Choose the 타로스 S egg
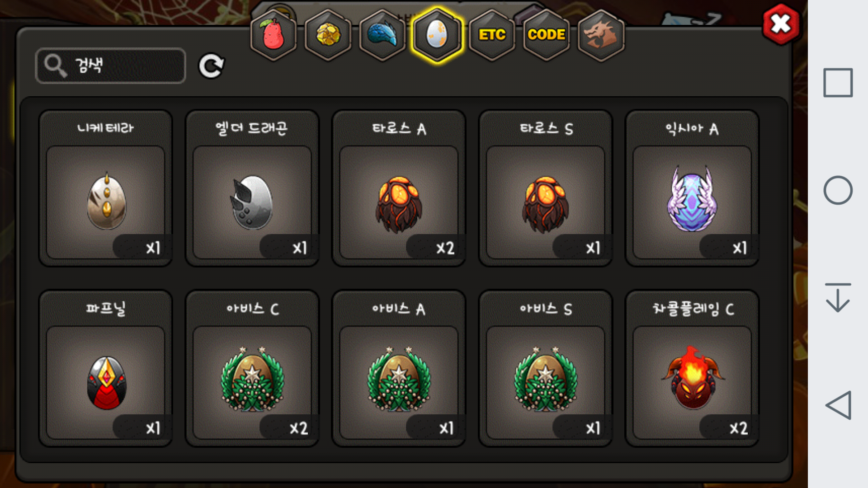This screenshot has width=868, height=488. pyautogui.click(x=546, y=188)
